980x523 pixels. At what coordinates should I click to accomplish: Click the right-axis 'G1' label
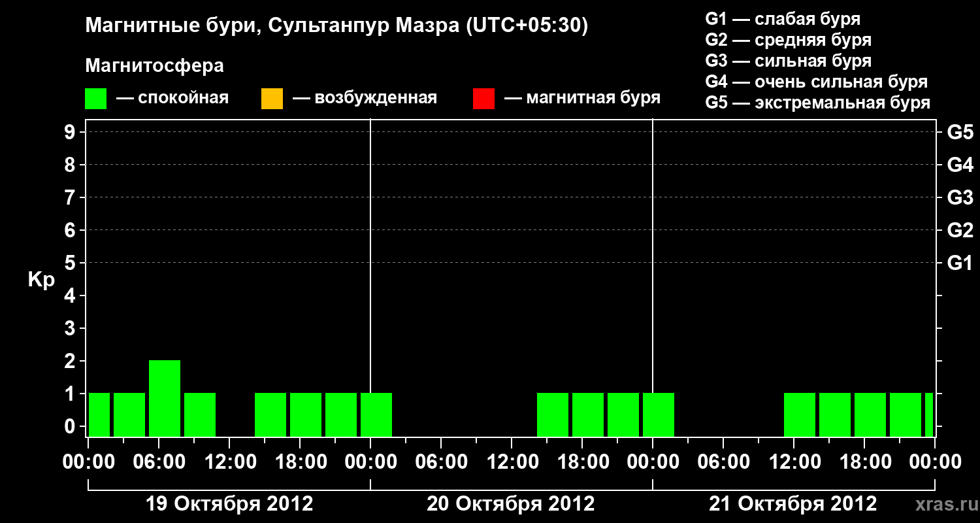960,263
